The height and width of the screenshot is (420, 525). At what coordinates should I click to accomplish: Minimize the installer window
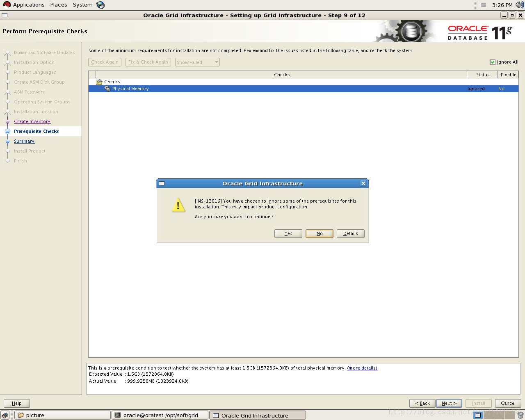[504, 15]
